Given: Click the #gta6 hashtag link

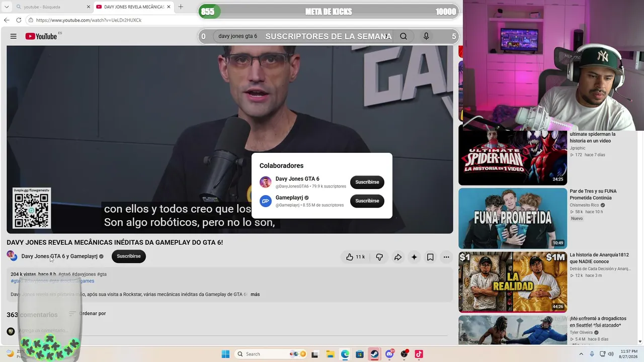Looking at the screenshot, I should tap(64, 274).
